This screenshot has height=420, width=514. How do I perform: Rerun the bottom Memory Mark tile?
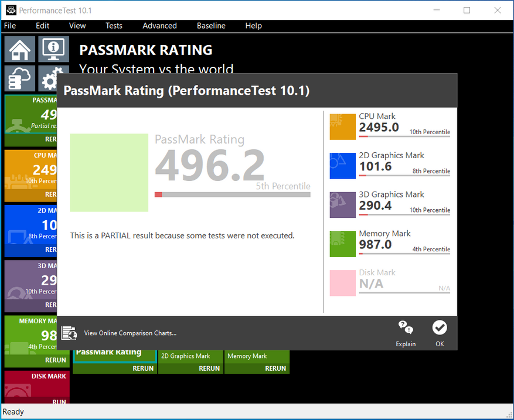click(x=275, y=368)
